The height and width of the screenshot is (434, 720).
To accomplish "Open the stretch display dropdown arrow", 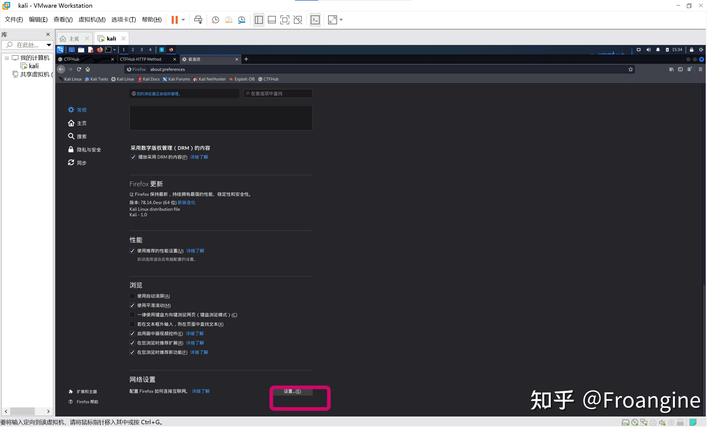I will tap(341, 20).
